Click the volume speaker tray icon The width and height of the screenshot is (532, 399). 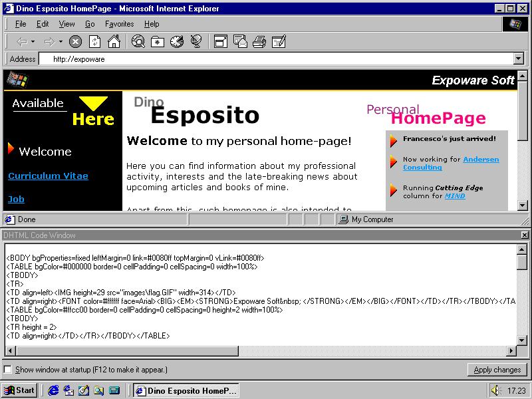tap(496, 390)
